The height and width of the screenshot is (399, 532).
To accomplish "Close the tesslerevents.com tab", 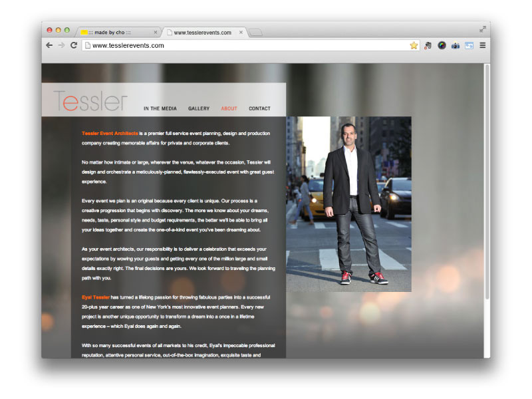I will click(x=241, y=32).
